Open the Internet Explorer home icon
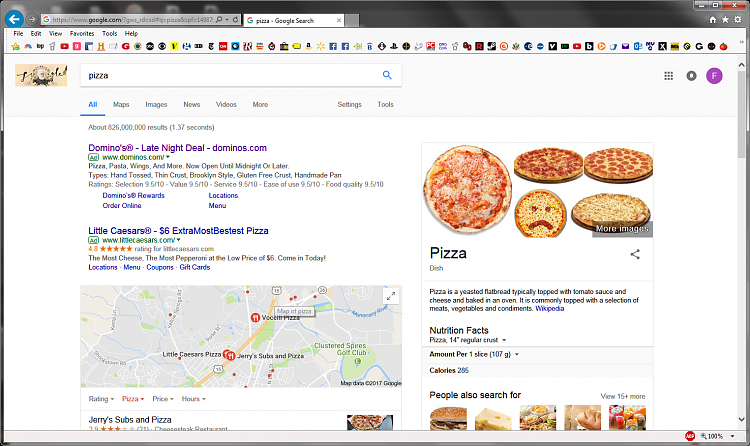This screenshot has width=750, height=446. pyautogui.click(x=713, y=20)
